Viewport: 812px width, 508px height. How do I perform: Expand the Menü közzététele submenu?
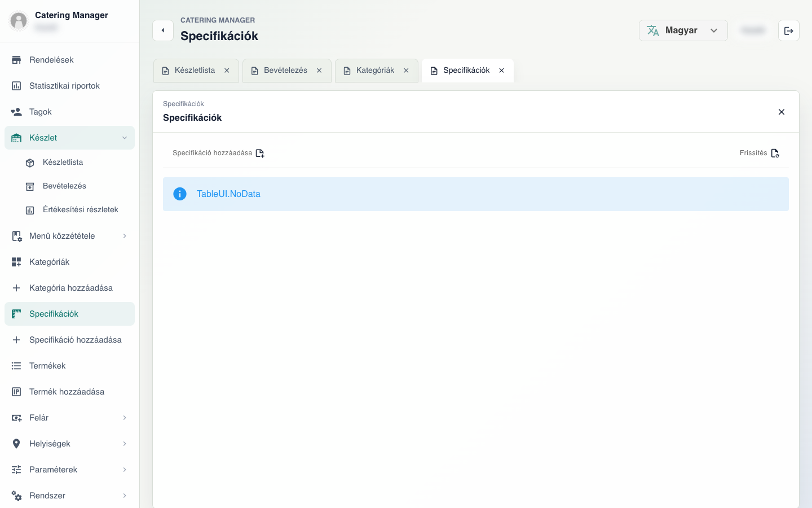click(125, 236)
